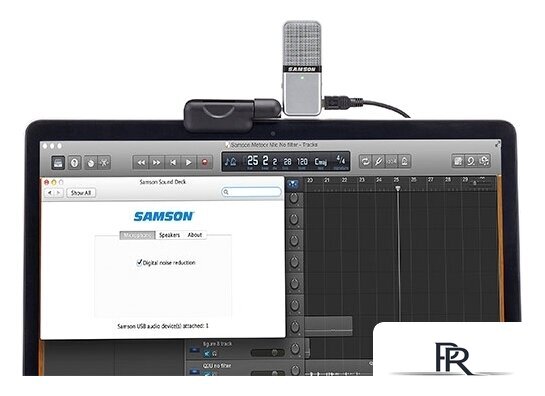
Task: Select the audio region in the timeline
Action: click(328, 326)
